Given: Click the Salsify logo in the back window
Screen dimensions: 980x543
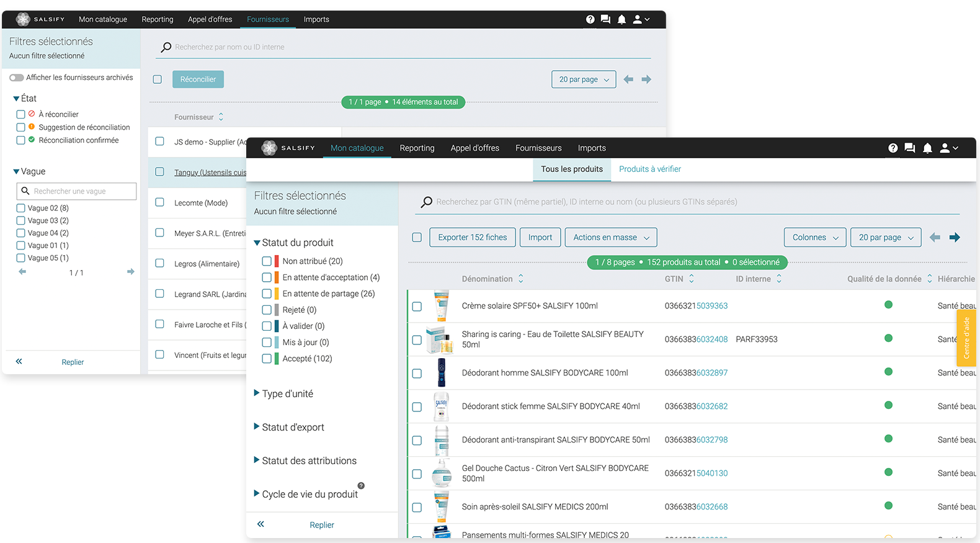Looking at the screenshot, I should [x=40, y=19].
